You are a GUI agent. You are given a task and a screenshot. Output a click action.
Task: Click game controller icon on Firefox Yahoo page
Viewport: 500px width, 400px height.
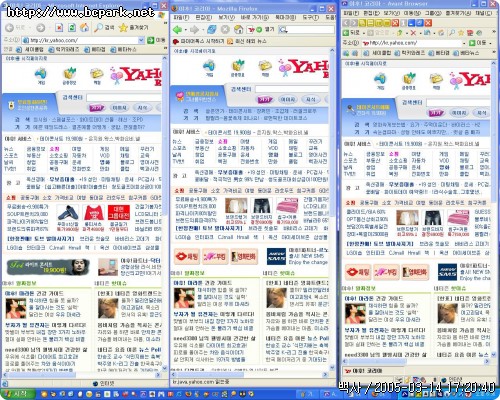(x=209, y=66)
